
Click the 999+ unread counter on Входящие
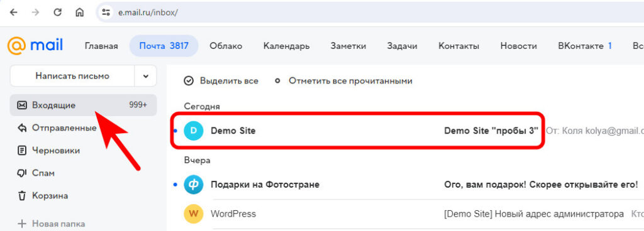[138, 105]
